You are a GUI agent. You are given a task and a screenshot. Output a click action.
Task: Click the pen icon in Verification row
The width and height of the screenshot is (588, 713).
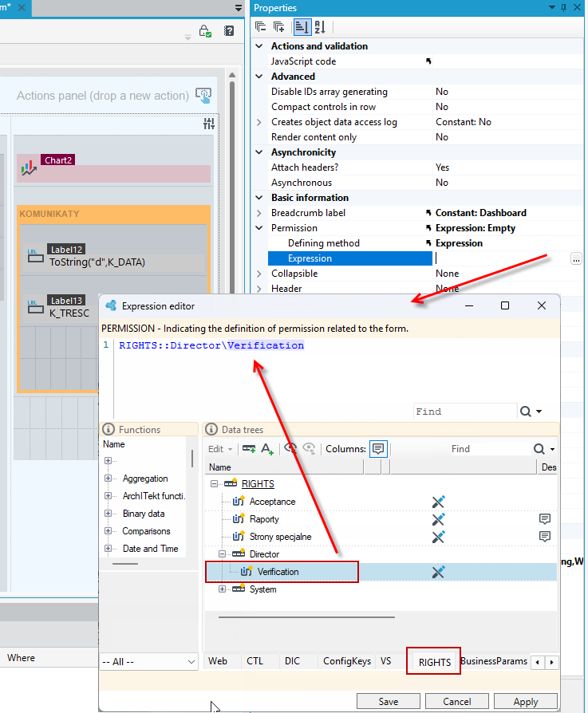(x=438, y=572)
